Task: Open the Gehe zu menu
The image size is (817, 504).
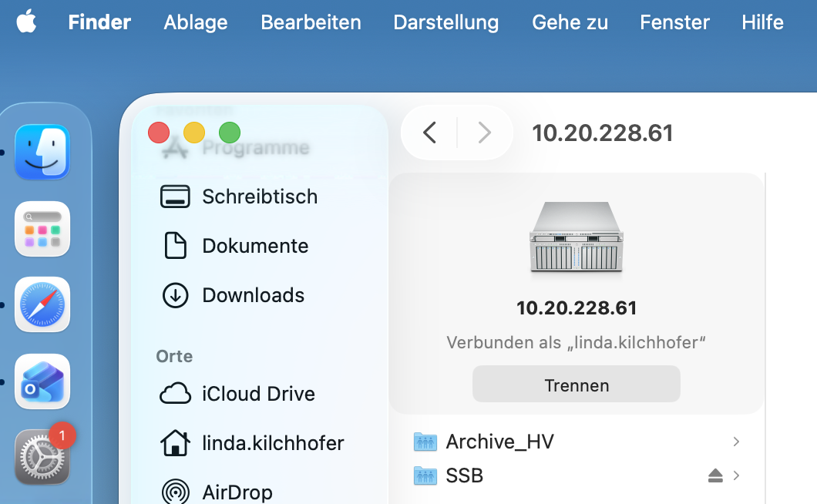Action: (x=570, y=22)
